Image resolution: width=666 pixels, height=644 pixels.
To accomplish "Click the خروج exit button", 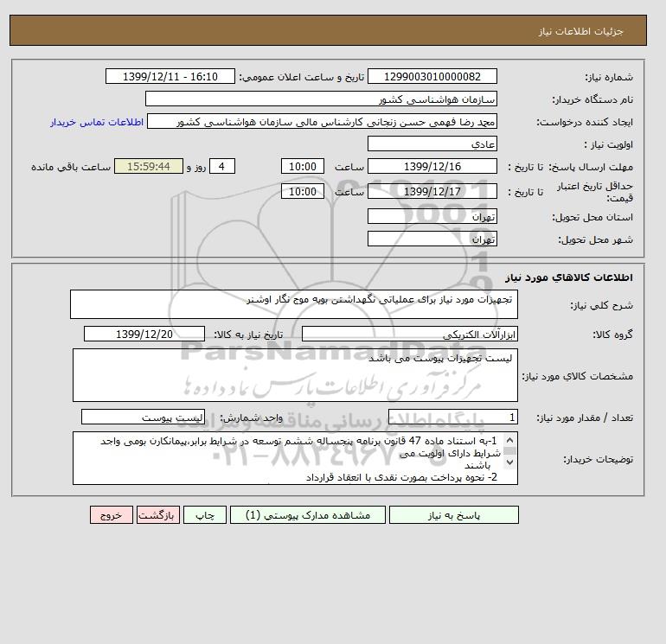I will pos(112,514).
